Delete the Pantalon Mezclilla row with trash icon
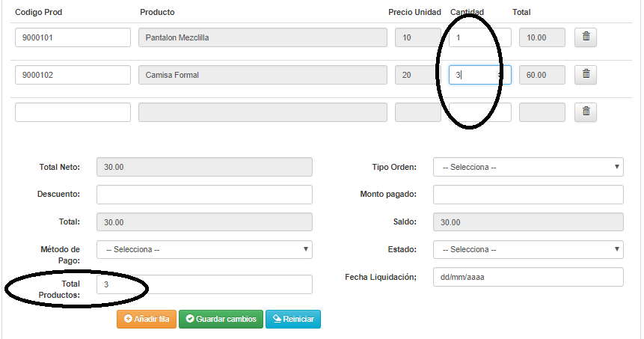 pos(586,37)
